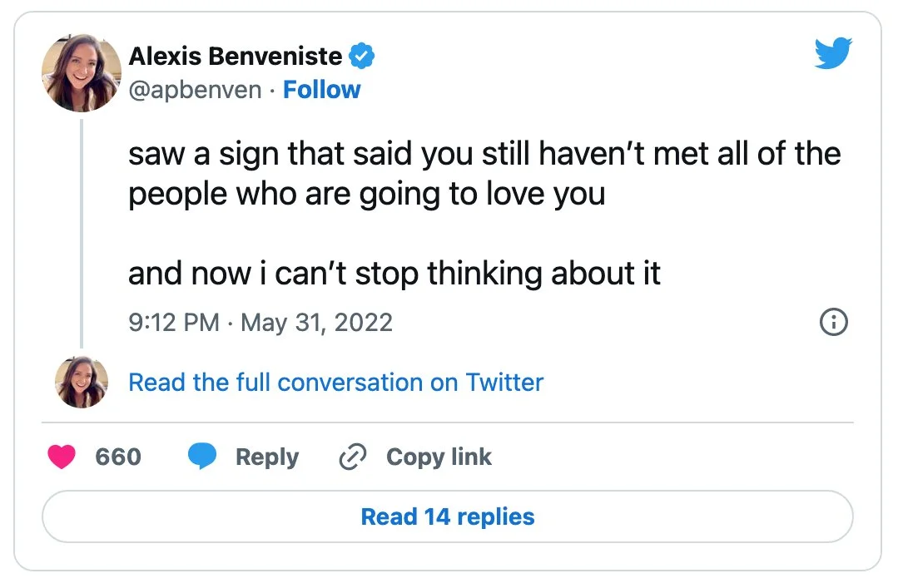Open the Alexis Benveniste display name
Viewport: 898px width, 588px height.
click(x=236, y=57)
